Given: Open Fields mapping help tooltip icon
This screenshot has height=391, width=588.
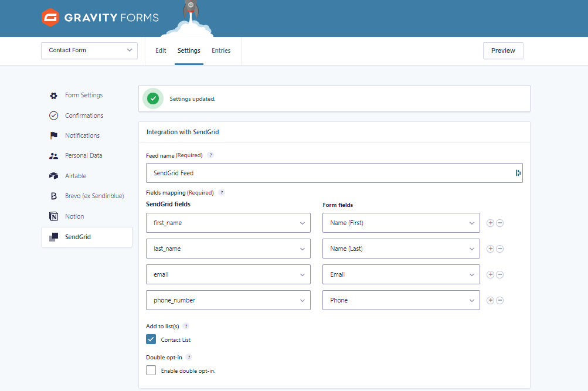Looking at the screenshot, I should click(x=222, y=192).
